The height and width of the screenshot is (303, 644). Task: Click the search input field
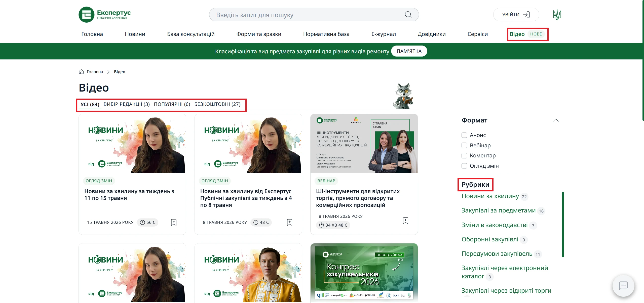314,15
